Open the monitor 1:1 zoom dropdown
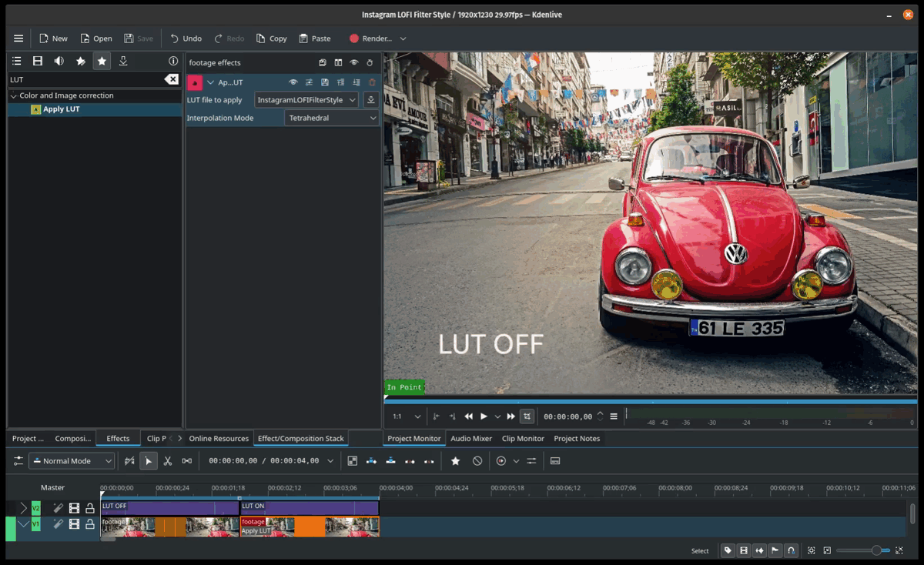924x565 pixels. 407,416
